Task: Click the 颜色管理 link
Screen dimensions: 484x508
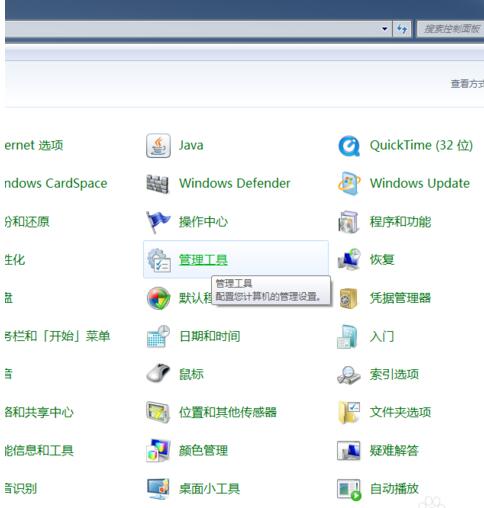Action: 203,451
